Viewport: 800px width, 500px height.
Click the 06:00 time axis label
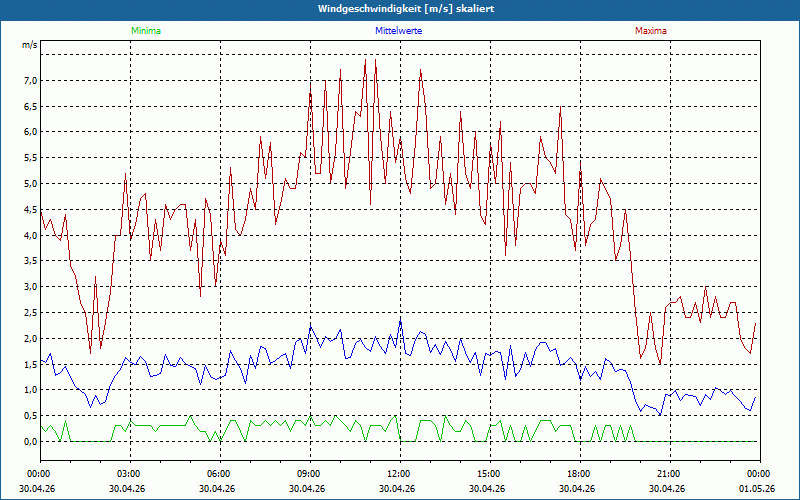220,474
